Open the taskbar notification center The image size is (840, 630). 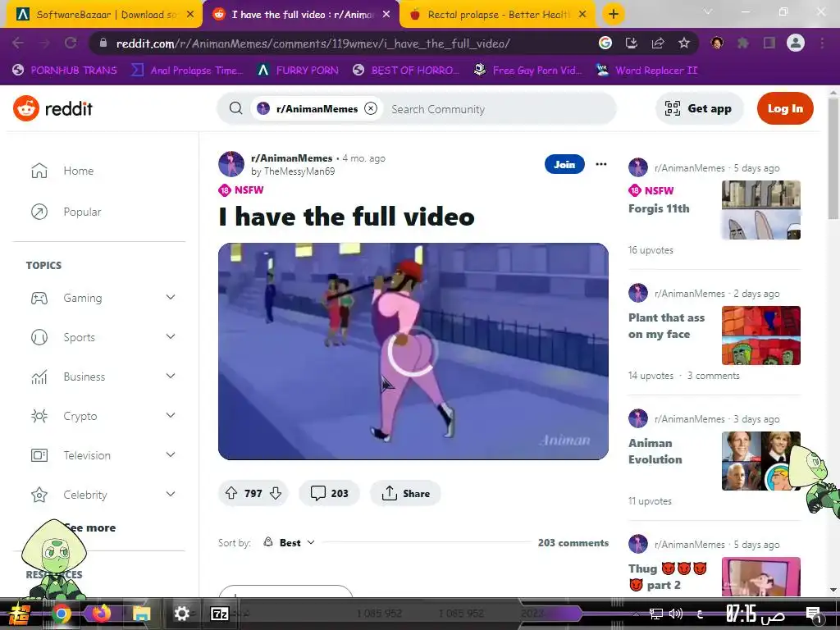813,614
